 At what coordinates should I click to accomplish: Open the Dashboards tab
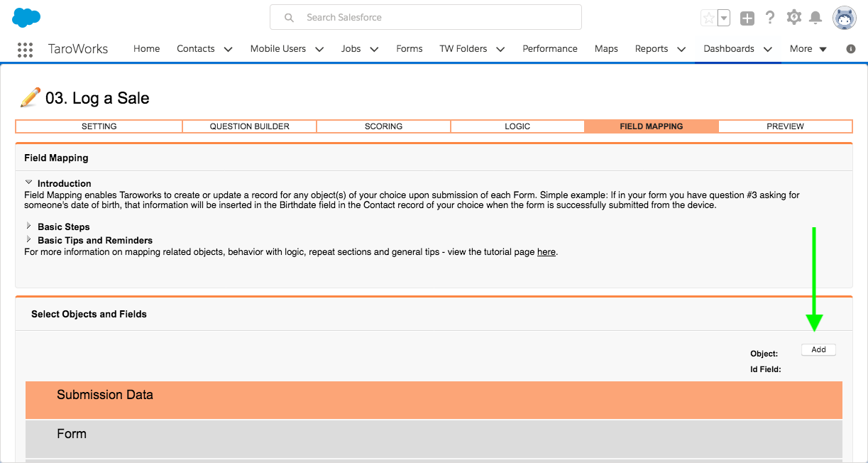pos(729,49)
